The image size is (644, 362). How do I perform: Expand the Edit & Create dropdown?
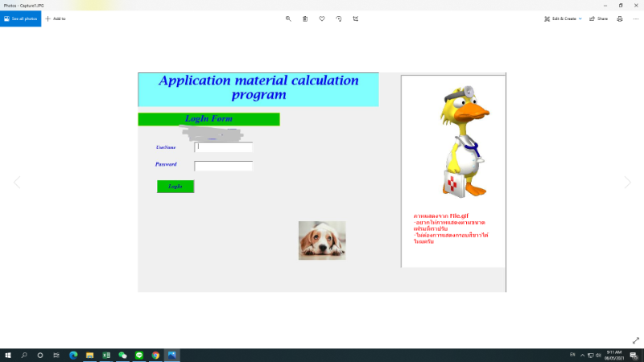coord(563,19)
